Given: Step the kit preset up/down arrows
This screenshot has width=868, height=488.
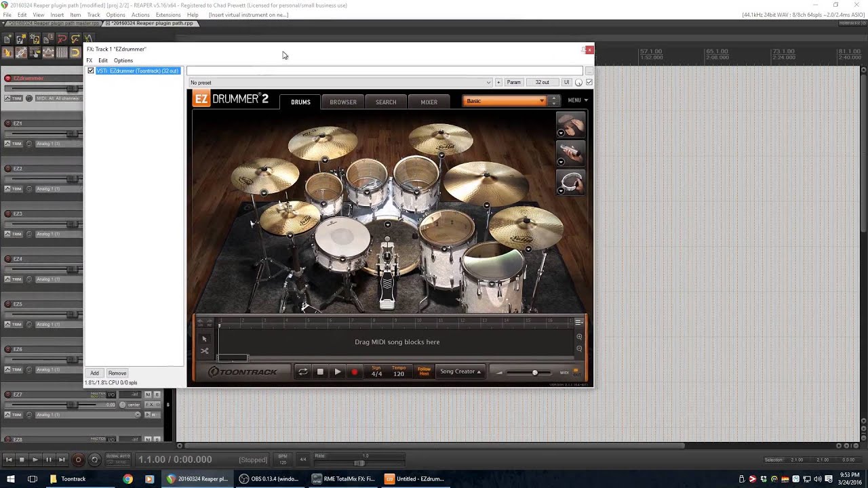Looking at the screenshot, I should coord(553,101).
